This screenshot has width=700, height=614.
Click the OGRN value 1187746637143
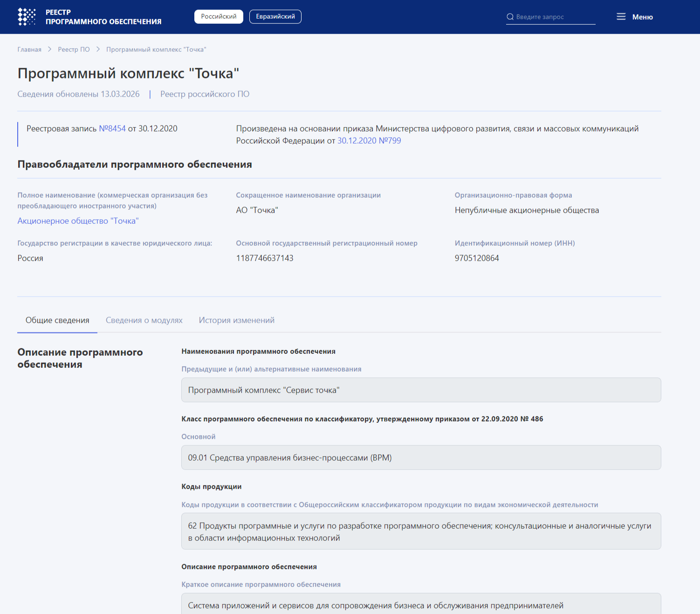click(x=265, y=258)
